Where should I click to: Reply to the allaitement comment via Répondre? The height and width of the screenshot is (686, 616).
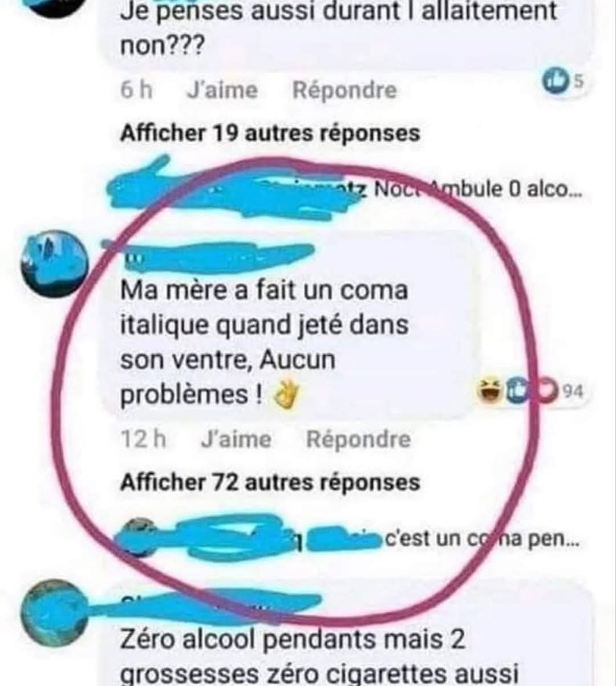[345, 90]
